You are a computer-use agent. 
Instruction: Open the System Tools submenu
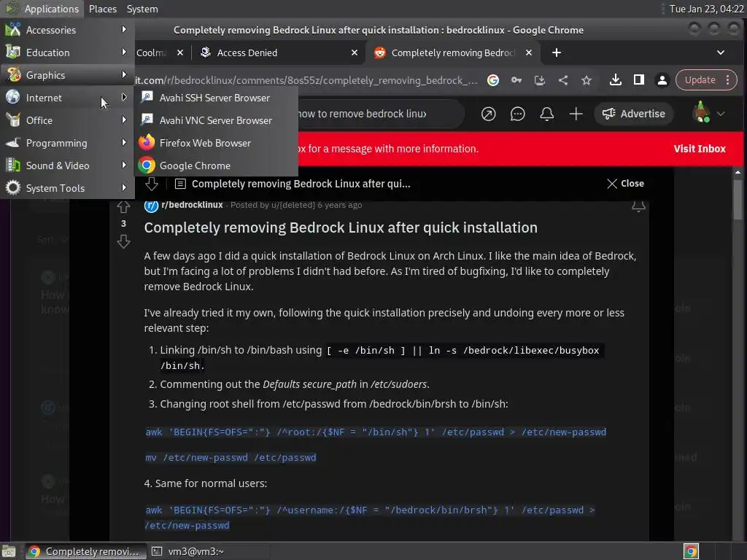[x=67, y=188]
